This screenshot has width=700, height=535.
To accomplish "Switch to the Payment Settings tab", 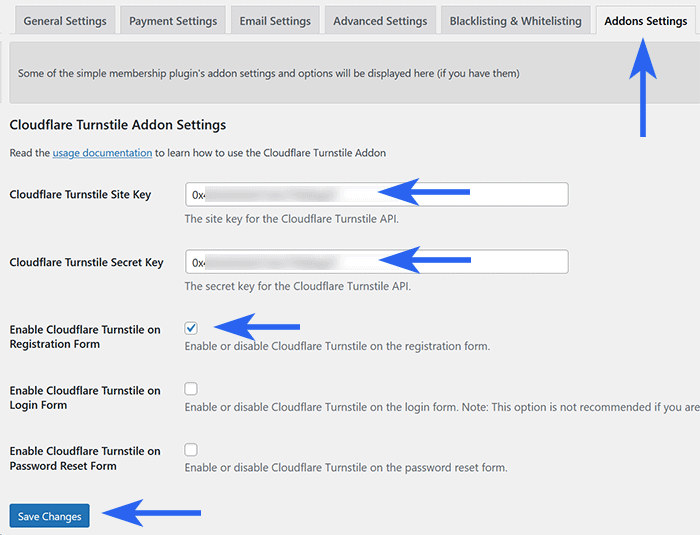I will coord(173,21).
